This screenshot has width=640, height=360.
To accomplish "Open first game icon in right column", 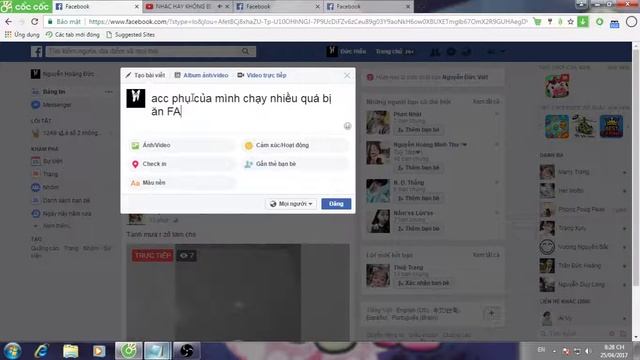I will (557, 86).
